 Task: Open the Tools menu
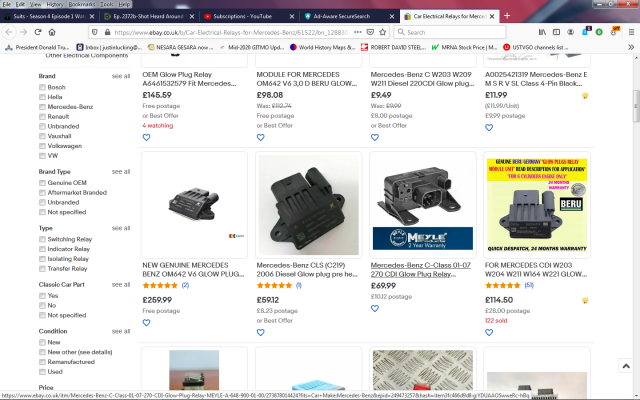pos(107,4)
